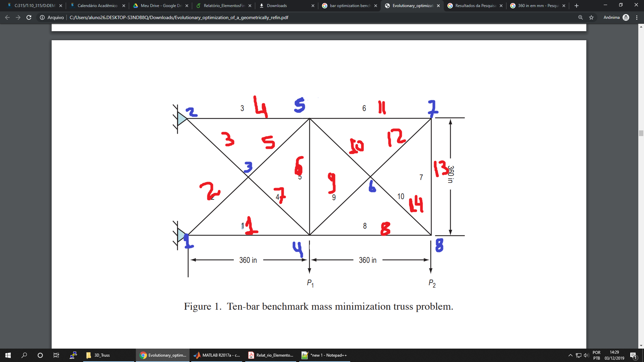
Task: Reload the PDF page
Action: click(x=29, y=17)
